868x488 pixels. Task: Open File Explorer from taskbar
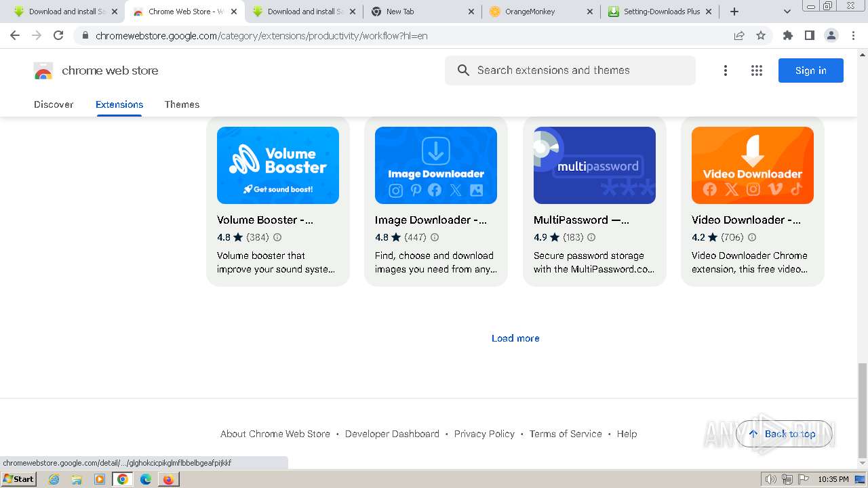click(x=77, y=479)
